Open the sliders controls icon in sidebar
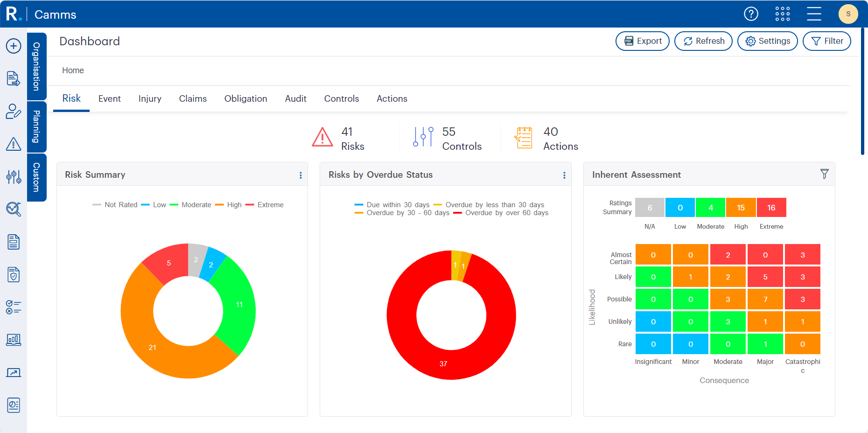 point(14,177)
